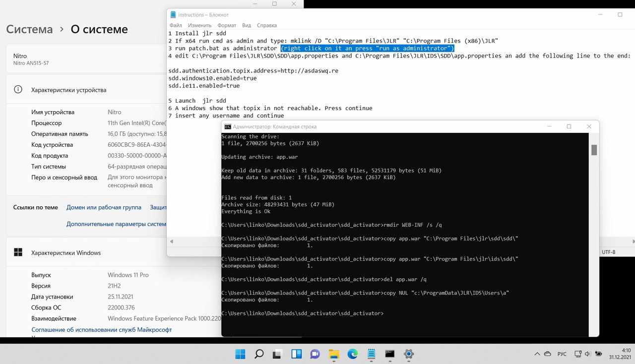
Task: Minimize the Command Prompt window
Action: click(x=548, y=126)
